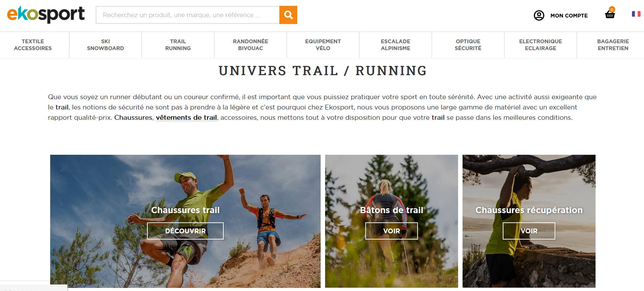Click Voir button under Bâtons de trail
Viewport: 644px width, 291px height.
coord(391,231)
